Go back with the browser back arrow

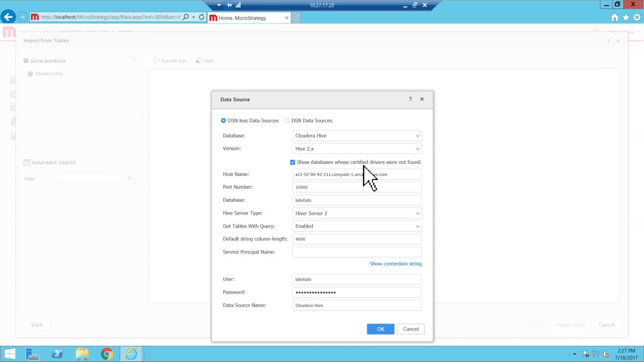8,17
